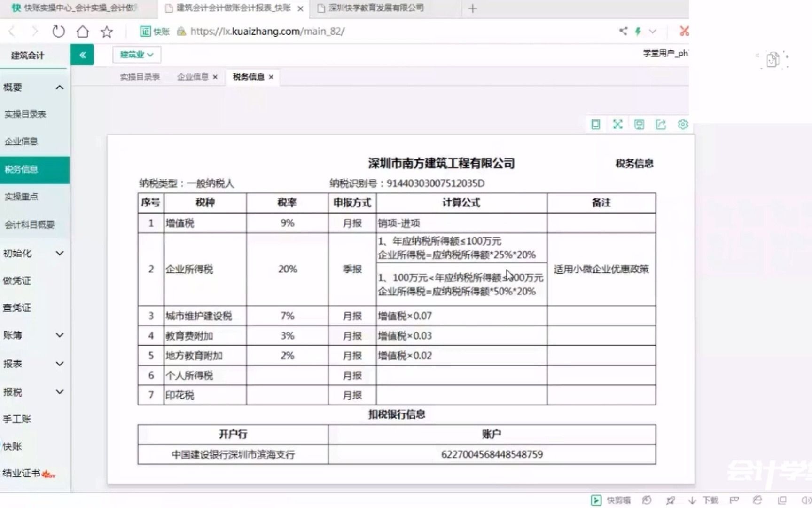Open 手工账 in the sidebar

pos(17,419)
